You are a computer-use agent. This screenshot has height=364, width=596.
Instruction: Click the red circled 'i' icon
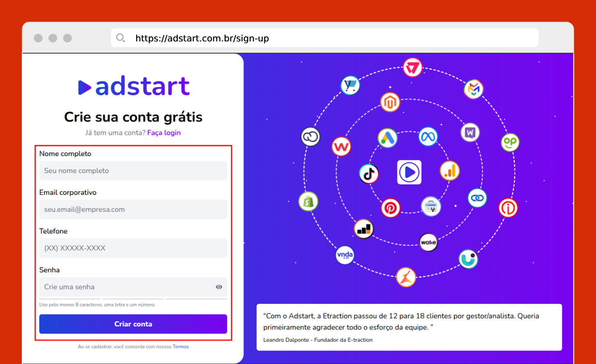pos(508,208)
